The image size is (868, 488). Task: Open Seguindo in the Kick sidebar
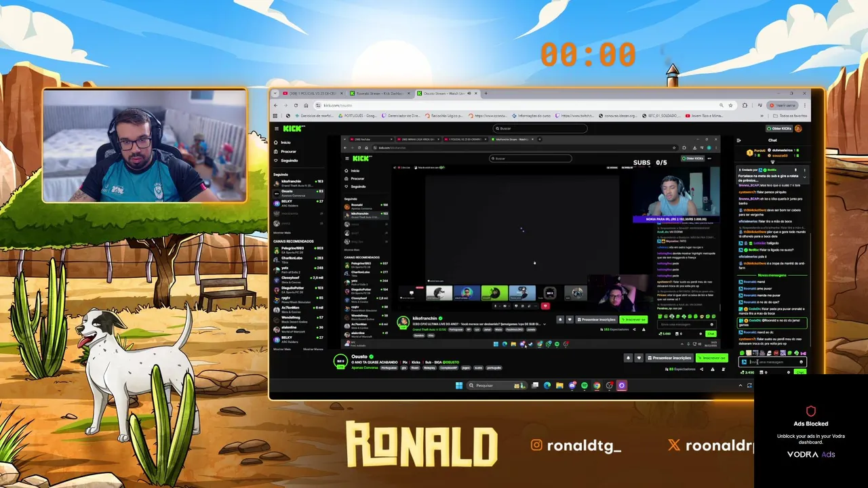[289, 161]
